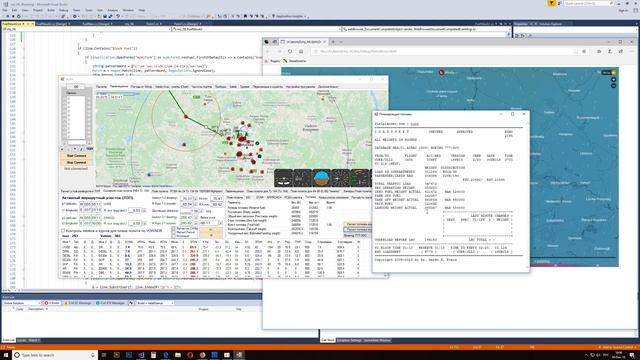The height and width of the screenshot is (360, 640).
Task: Click the Start Connect button
Action: [x=76, y=156]
